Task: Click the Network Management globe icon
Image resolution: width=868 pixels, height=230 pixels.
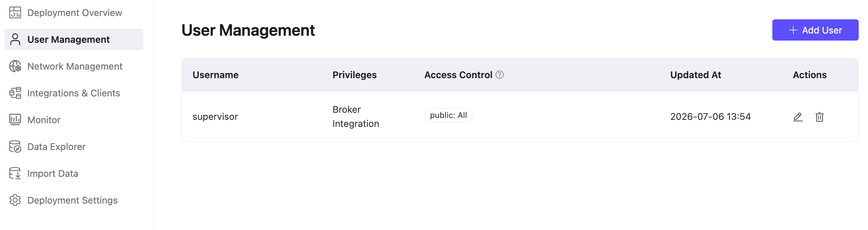Action: pyautogui.click(x=15, y=66)
